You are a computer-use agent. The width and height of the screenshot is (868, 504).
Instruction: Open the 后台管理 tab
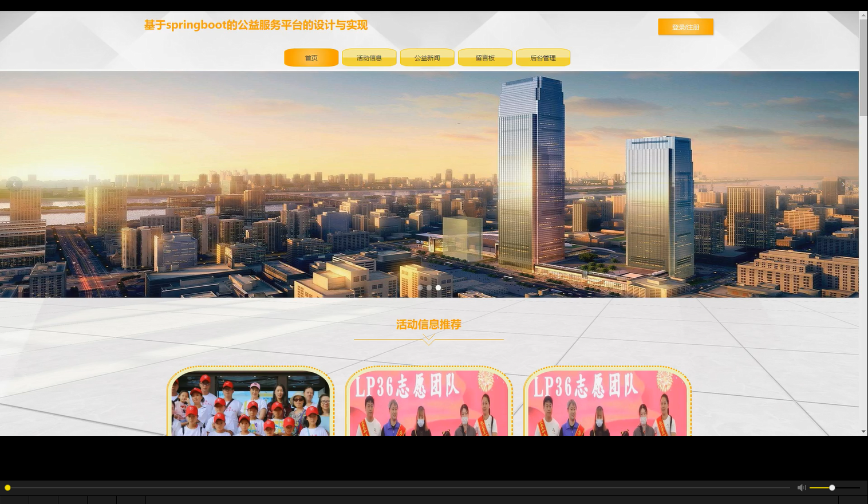(x=543, y=58)
